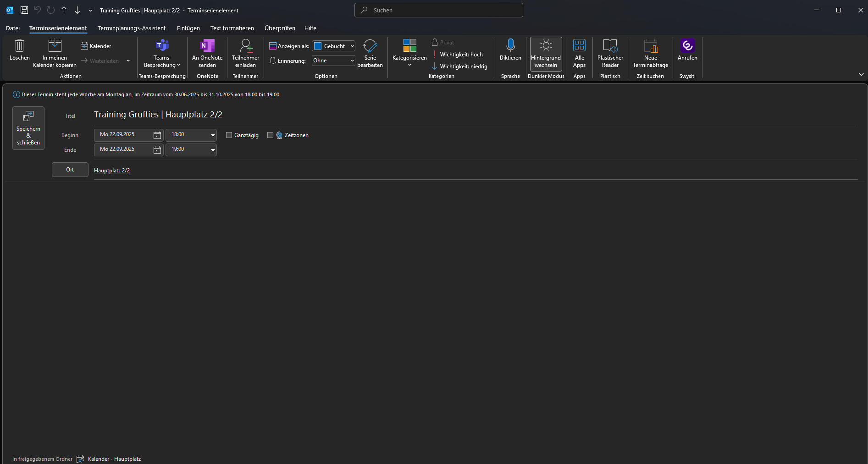Expand the Erinnerung dropdown
Screen dimensions: 868x464
click(352, 61)
